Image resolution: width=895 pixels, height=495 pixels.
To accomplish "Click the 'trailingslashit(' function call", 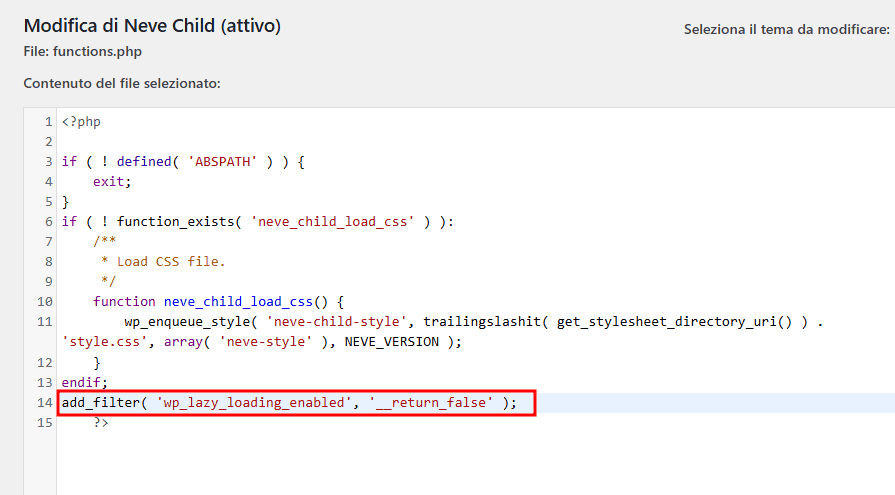I will pyautogui.click(x=486, y=321).
